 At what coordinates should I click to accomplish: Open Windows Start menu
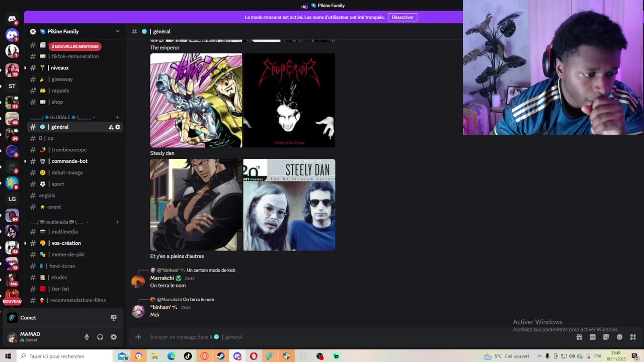click(8, 356)
